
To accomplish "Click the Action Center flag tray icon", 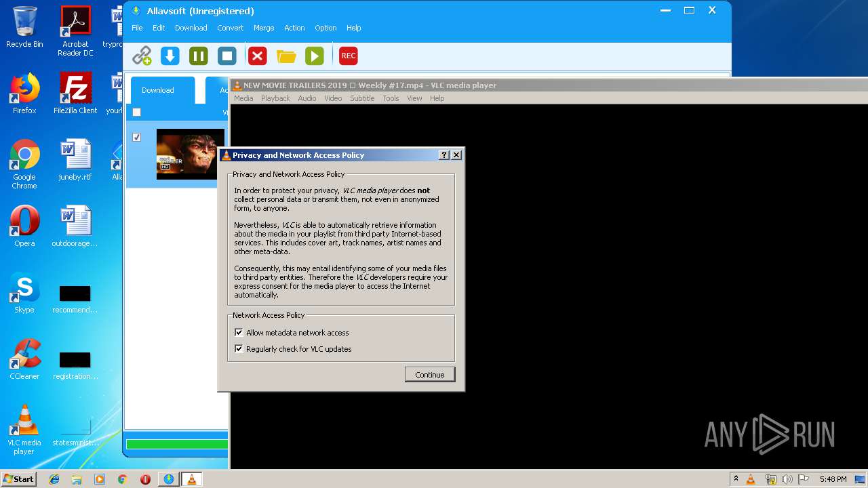I will (804, 479).
